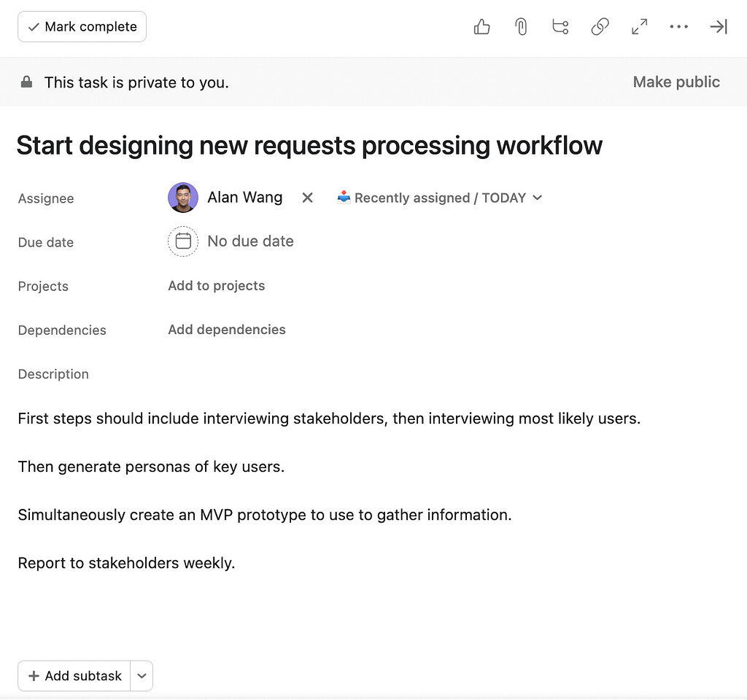Collapse the task pane with the arrow icon
Image resolution: width=747 pixels, height=700 pixels.
[x=718, y=26]
